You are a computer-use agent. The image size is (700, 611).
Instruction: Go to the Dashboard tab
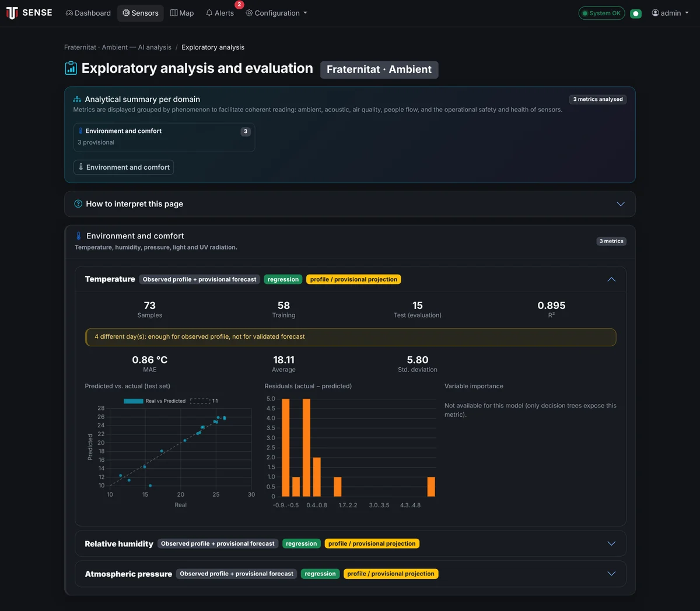click(x=88, y=13)
